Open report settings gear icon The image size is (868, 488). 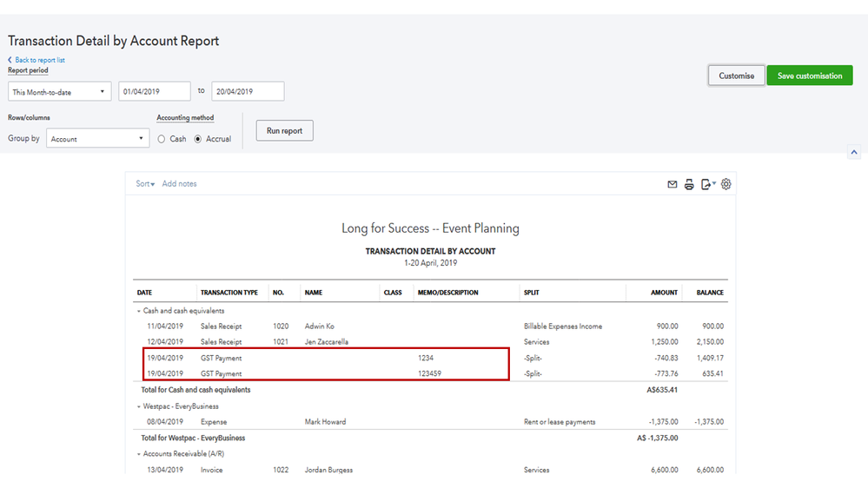(x=726, y=184)
